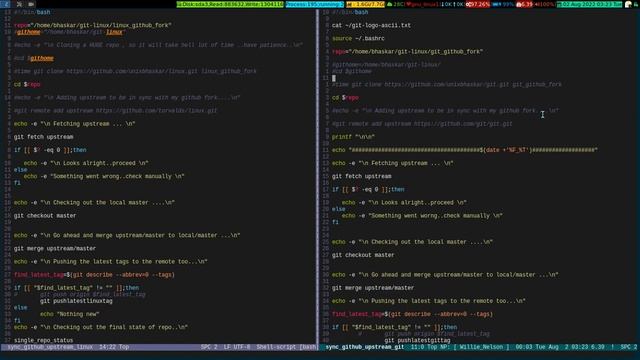The width and height of the screenshot is (640, 360).
Task: Click the yellow memory usage block
Action: (365, 4)
